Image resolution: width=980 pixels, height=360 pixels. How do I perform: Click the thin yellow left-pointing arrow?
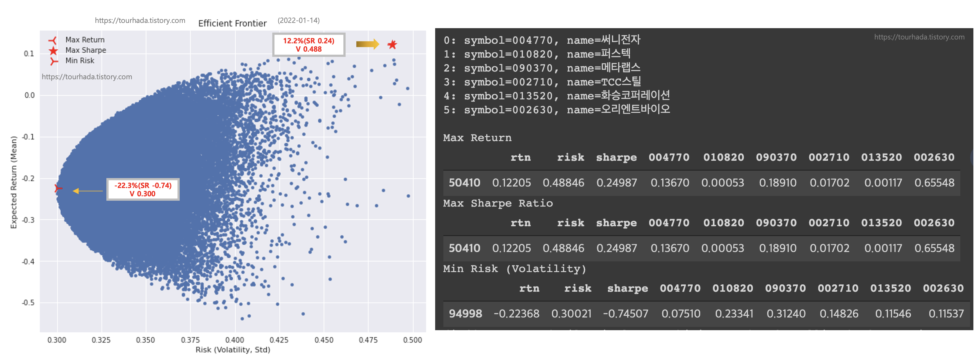(88, 191)
